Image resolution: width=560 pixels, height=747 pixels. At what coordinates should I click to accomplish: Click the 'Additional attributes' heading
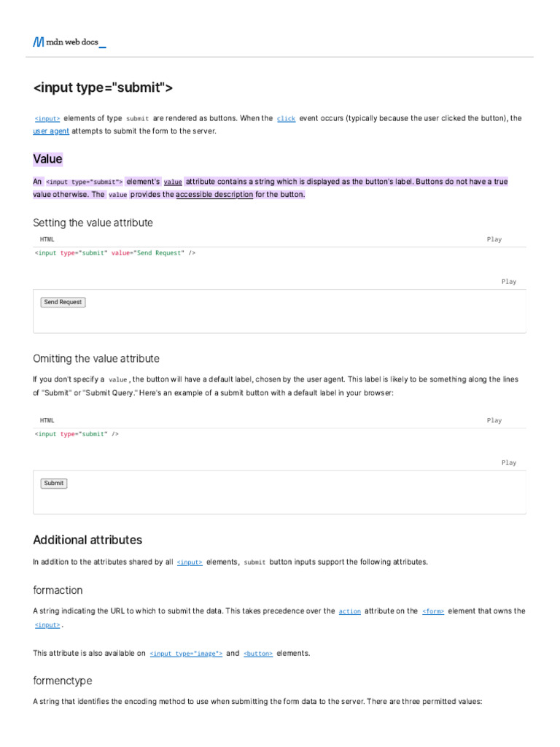87,540
